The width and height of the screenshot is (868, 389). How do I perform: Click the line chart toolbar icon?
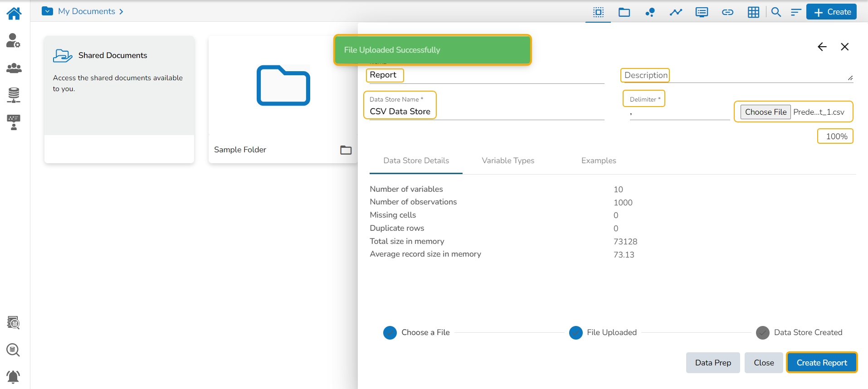676,12
